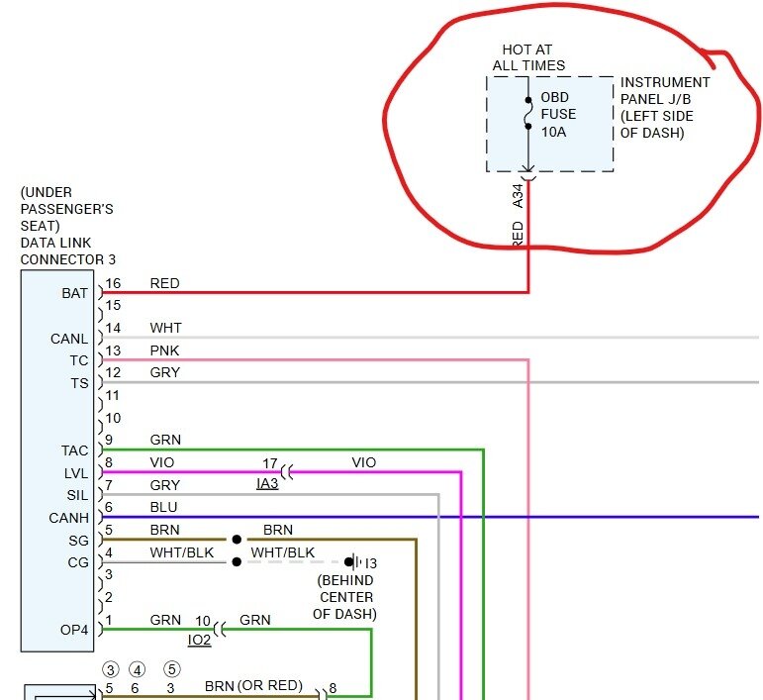Click the CANL pin label
763x700 pixels.
pos(69,339)
